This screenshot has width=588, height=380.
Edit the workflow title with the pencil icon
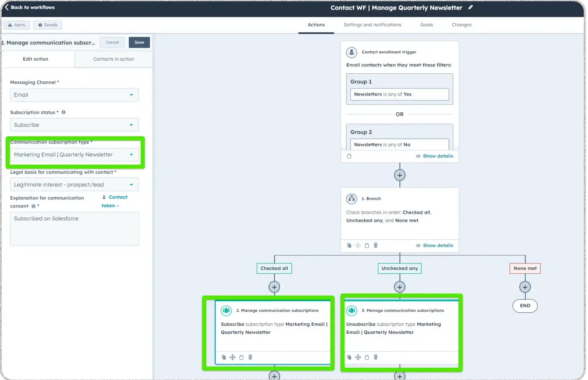(471, 8)
